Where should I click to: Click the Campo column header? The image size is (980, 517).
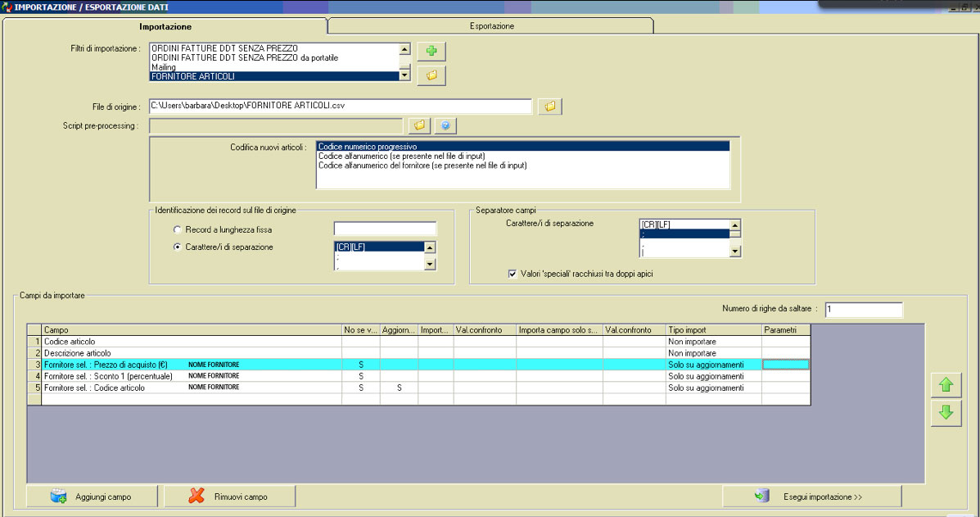point(192,330)
